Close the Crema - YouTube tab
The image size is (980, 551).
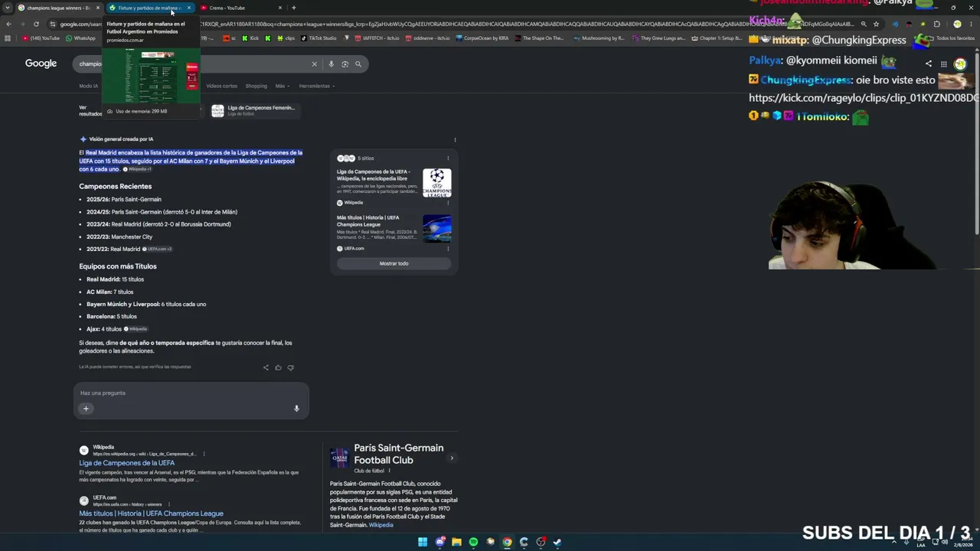point(280,8)
